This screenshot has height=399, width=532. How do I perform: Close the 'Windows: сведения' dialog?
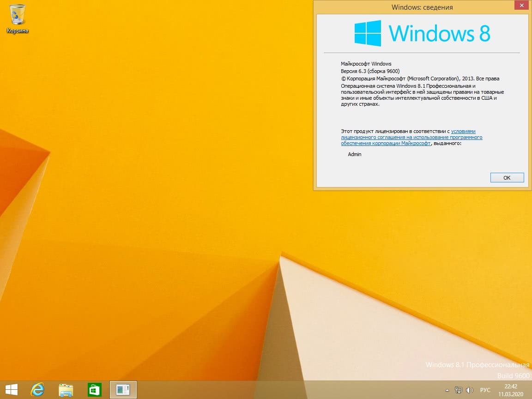click(x=520, y=6)
